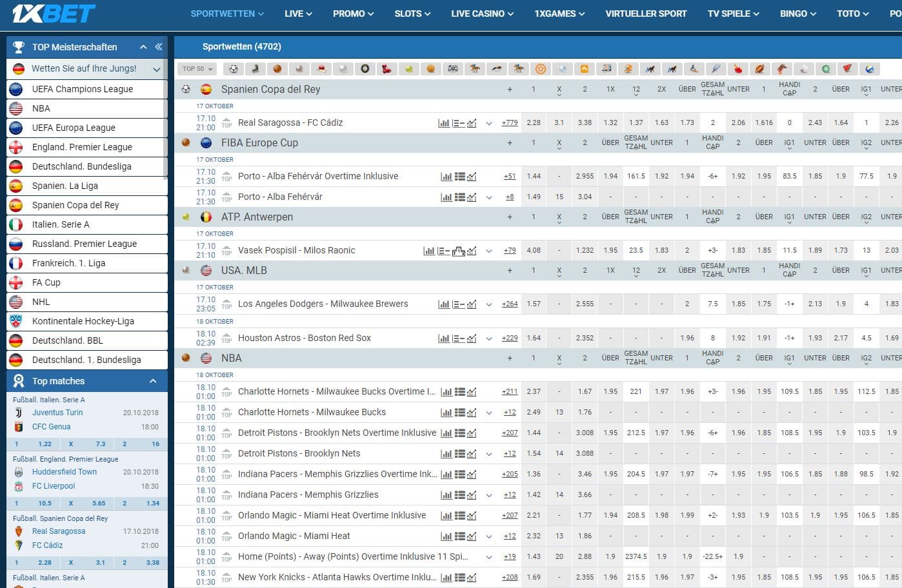This screenshot has height=588, width=902.
Task: Open the ATP. Antwerpen league header
Action: point(257,217)
